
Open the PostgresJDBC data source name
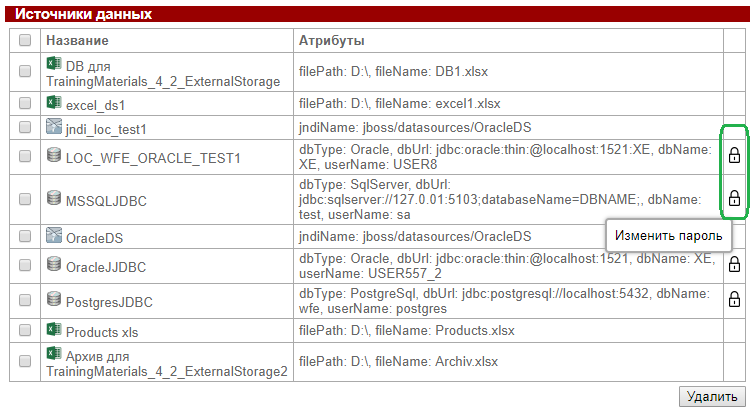tap(109, 302)
